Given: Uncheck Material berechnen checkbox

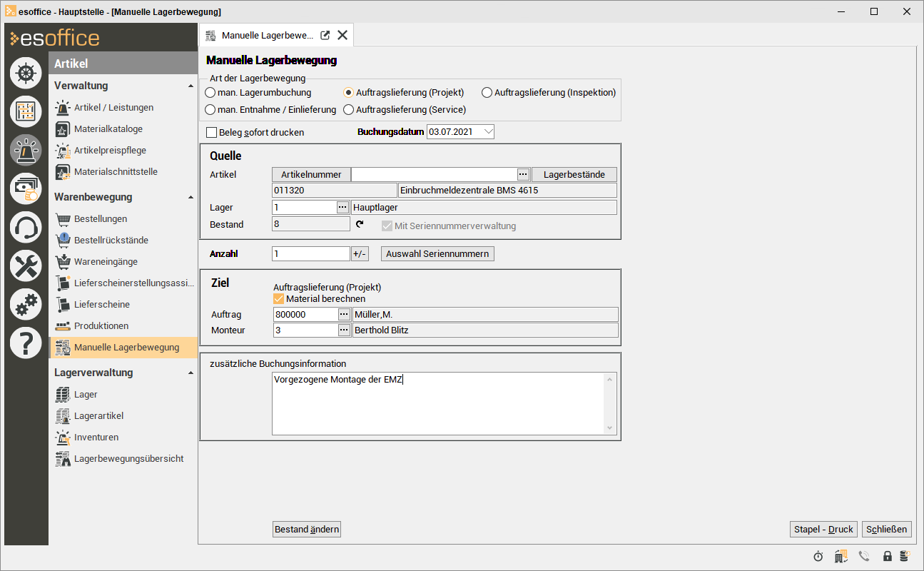Looking at the screenshot, I should (x=279, y=299).
